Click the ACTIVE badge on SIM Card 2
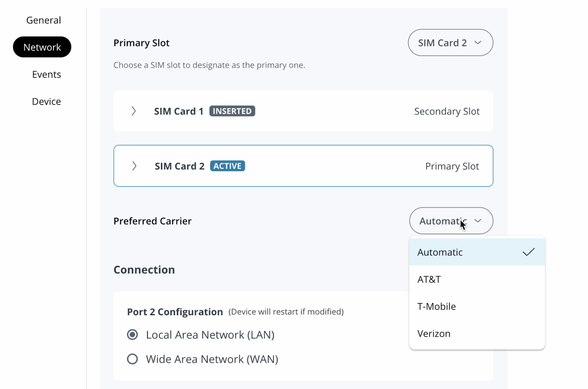The height and width of the screenshot is (389, 588). coord(227,166)
